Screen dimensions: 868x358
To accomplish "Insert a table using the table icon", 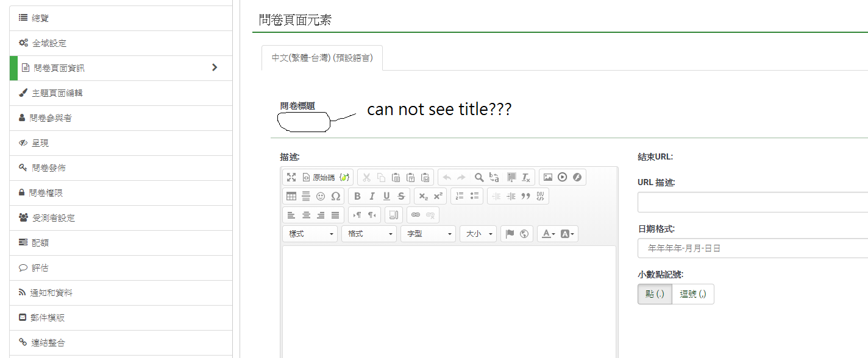I will (x=291, y=196).
